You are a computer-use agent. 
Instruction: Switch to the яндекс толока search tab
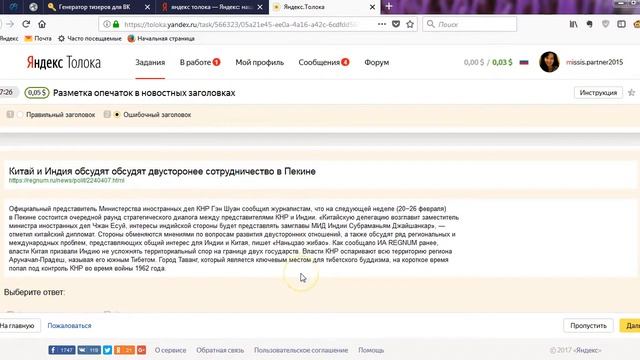point(211,7)
